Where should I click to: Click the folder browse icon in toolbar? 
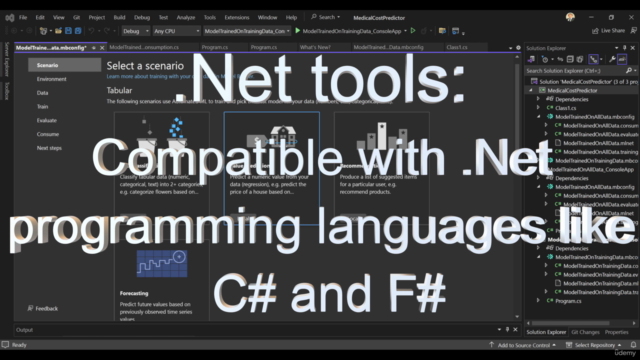442,31
